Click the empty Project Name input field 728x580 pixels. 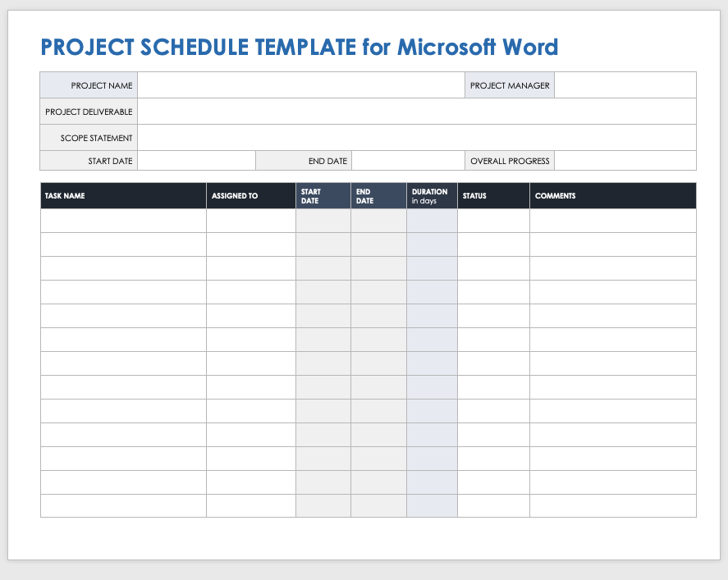[300, 85]
